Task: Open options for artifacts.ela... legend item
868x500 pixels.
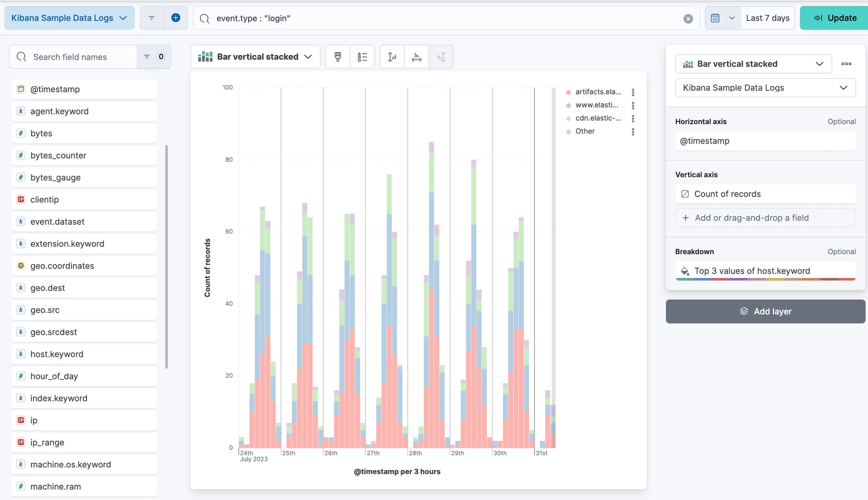Action: tap(633, 92)
